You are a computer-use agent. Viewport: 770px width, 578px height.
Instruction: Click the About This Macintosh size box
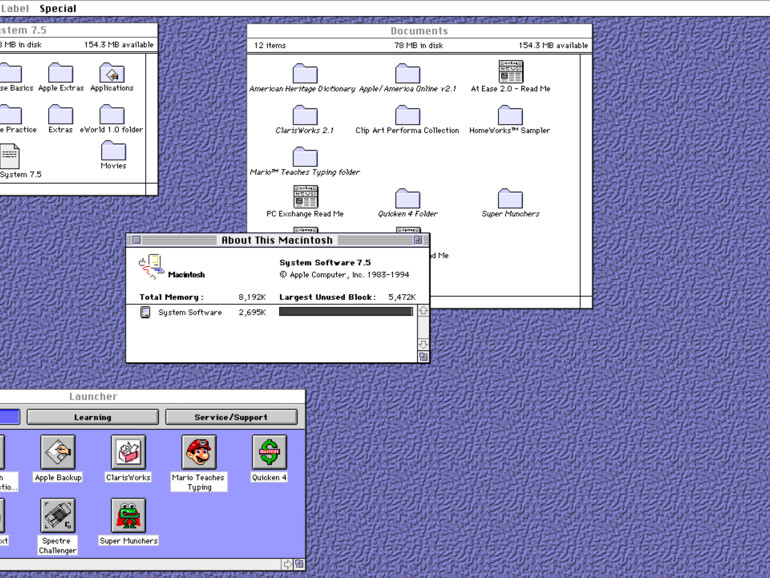click(x=423, y=357)
